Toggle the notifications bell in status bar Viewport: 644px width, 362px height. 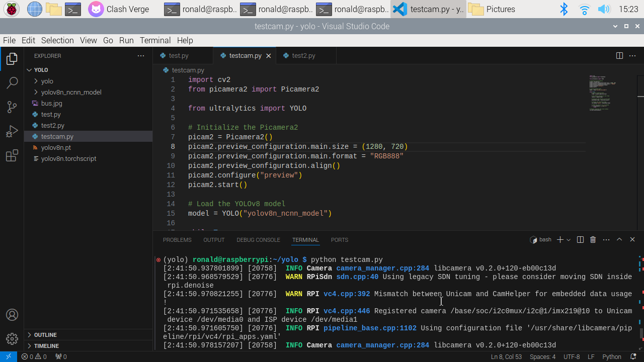pyautogui.click(x=633, y=356)
